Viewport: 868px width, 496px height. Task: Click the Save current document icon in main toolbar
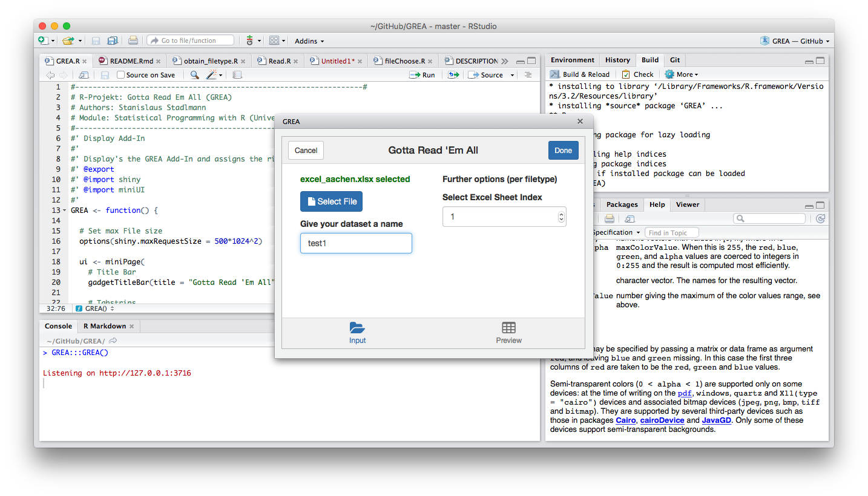96,41
